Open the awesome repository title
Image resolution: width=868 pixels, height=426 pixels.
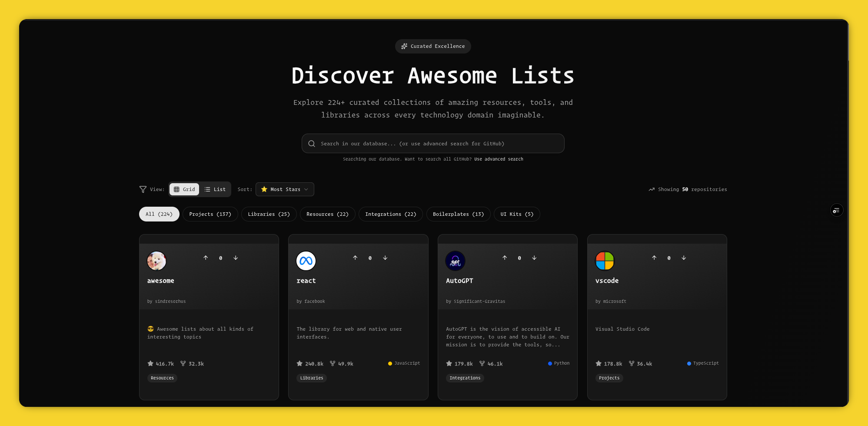pyautogui.click(x=161, y=281)
